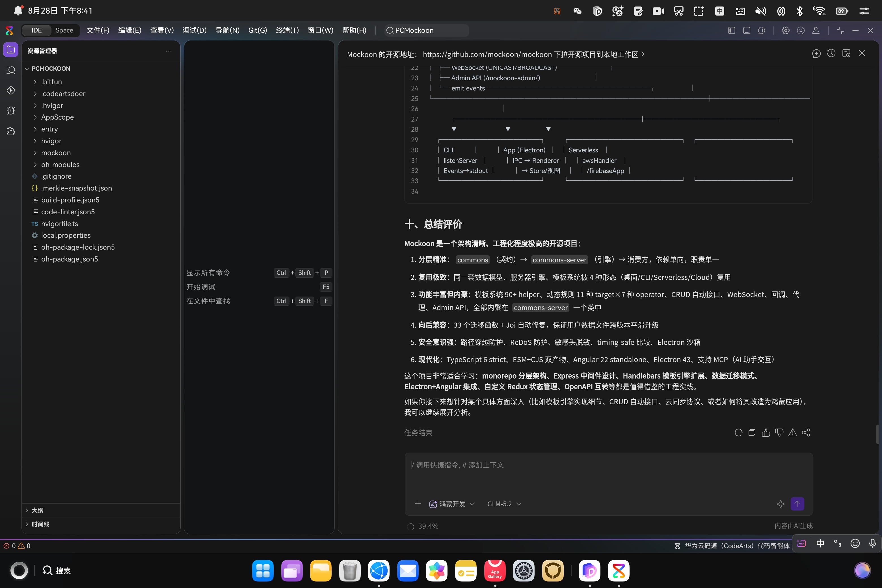Click the 搜索 button in the taskbar
The width and height of the screenshot is (882, 588).
[x=57, y=571]
